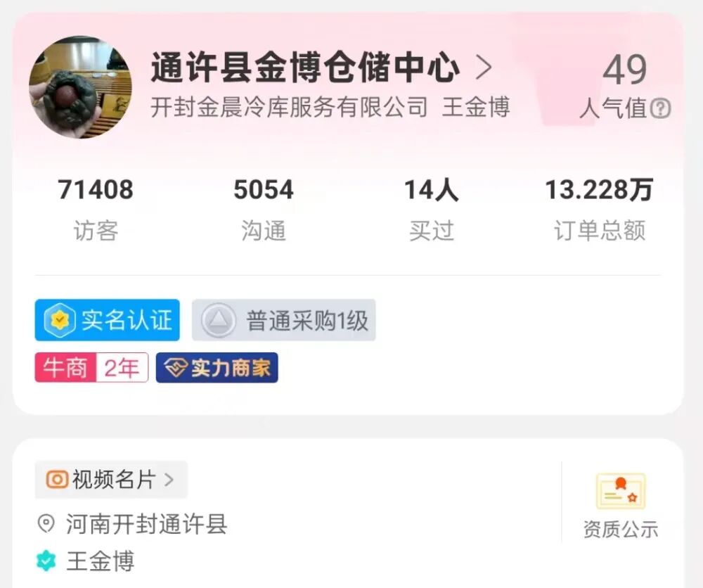View the 13.228万 订单总额 total
The height and width of the screenshot is (588, 703).
(600, 210)
